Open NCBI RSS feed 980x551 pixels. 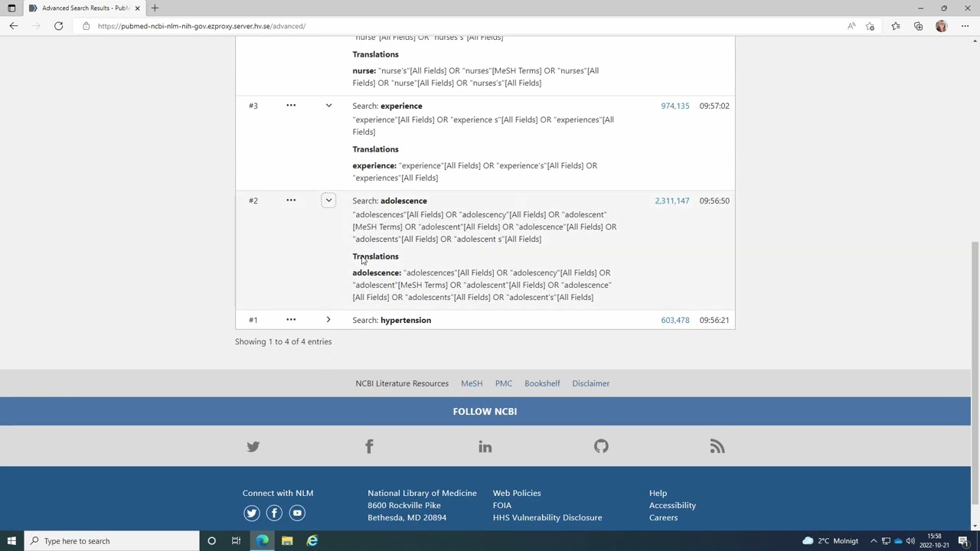coord(717,446)
